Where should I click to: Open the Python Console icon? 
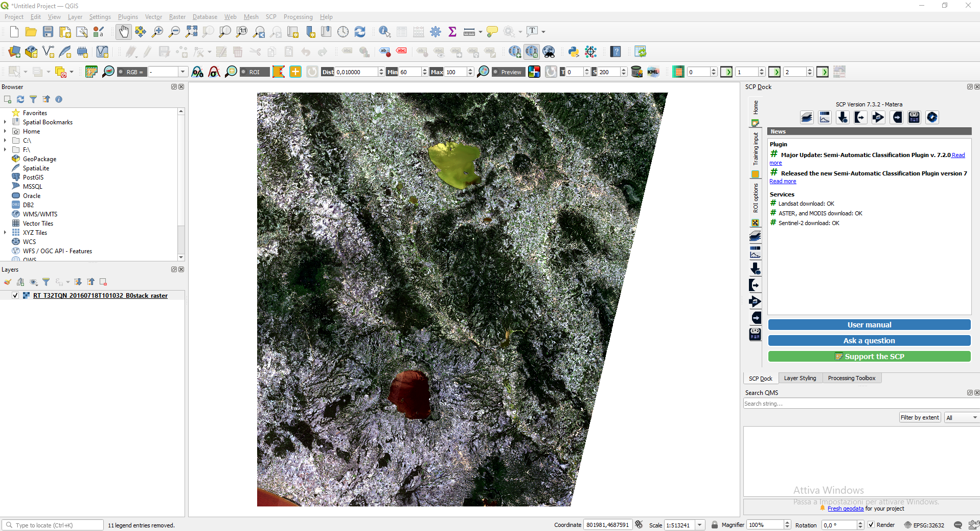574,52
